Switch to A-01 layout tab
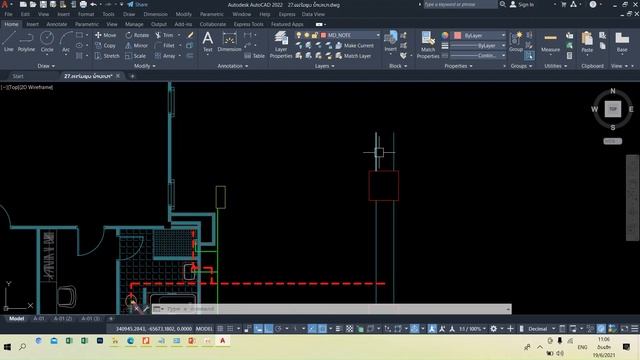This screenshot has width=640, height=360. point(39,318)
